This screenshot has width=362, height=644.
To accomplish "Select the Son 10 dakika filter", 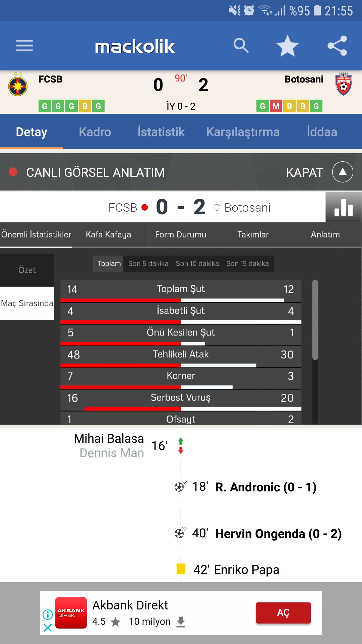I will pos(197,264).
